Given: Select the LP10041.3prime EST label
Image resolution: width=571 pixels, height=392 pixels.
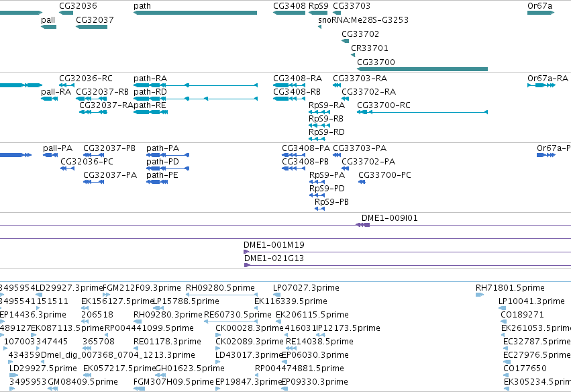Looking at the screenshot, I should click(531, 301).
